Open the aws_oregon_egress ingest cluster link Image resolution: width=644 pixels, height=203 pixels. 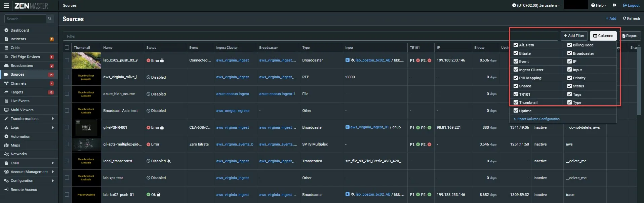(x=233, y=111)
